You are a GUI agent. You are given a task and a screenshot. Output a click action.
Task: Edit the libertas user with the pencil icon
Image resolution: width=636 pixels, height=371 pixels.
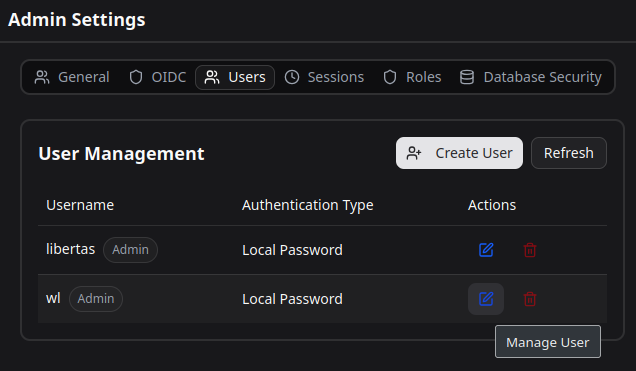click(486, 250)
